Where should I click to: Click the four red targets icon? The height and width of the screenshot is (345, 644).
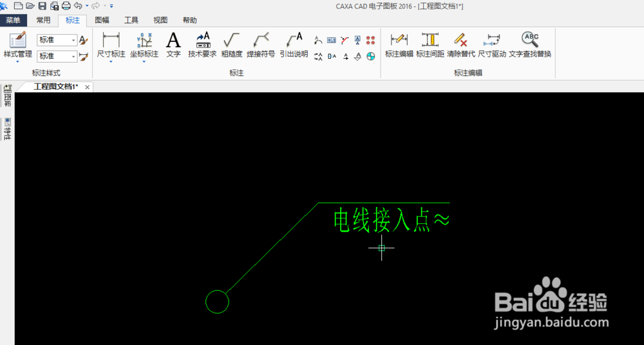click(x=371, y=40)
